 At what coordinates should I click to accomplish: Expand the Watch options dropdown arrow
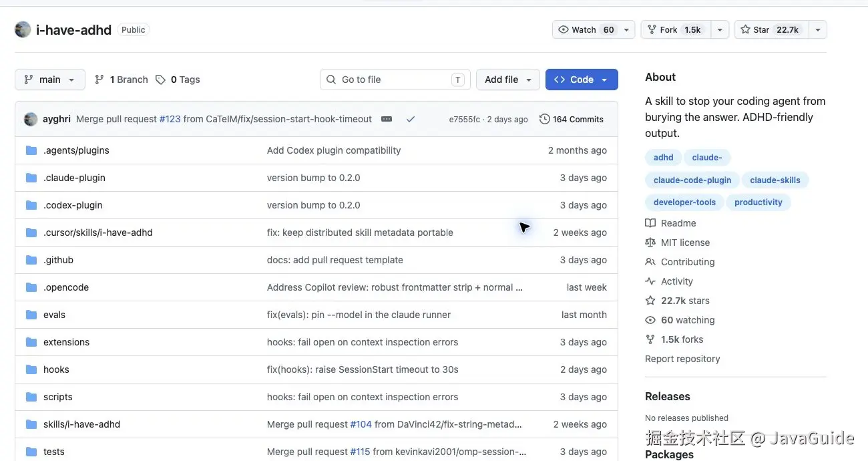point(627,29)
